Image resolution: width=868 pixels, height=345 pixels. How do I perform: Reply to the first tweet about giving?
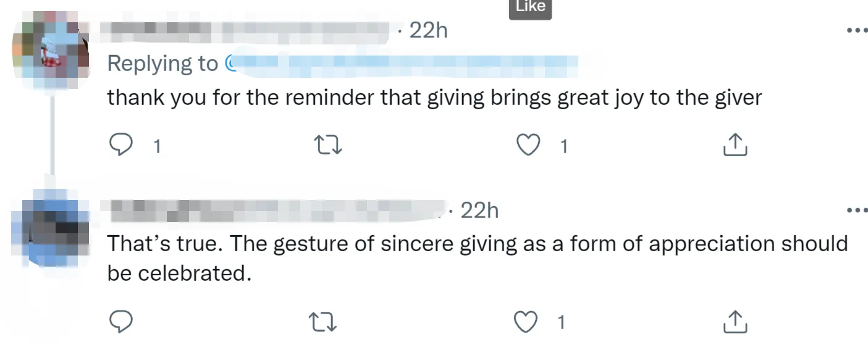point(121,146)
